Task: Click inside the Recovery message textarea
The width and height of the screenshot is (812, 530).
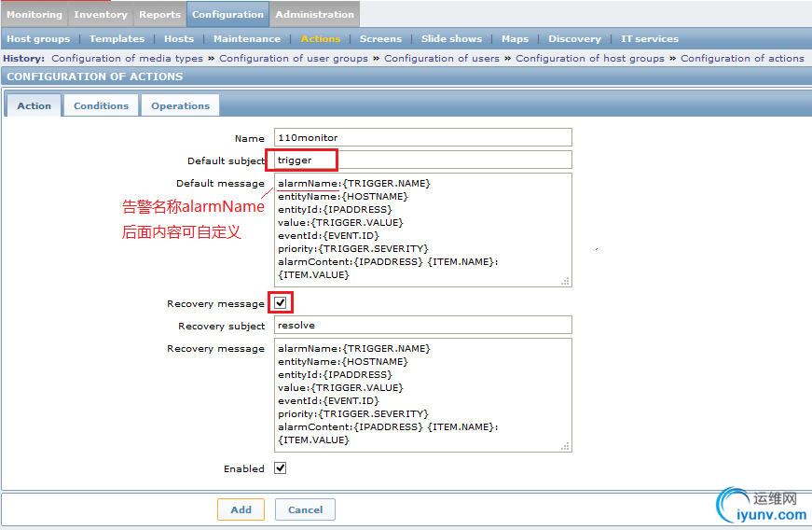Action: point(422,395)
